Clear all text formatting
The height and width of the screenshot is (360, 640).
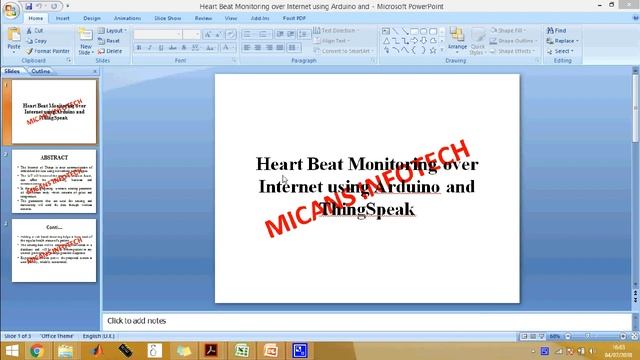[231, 34]
